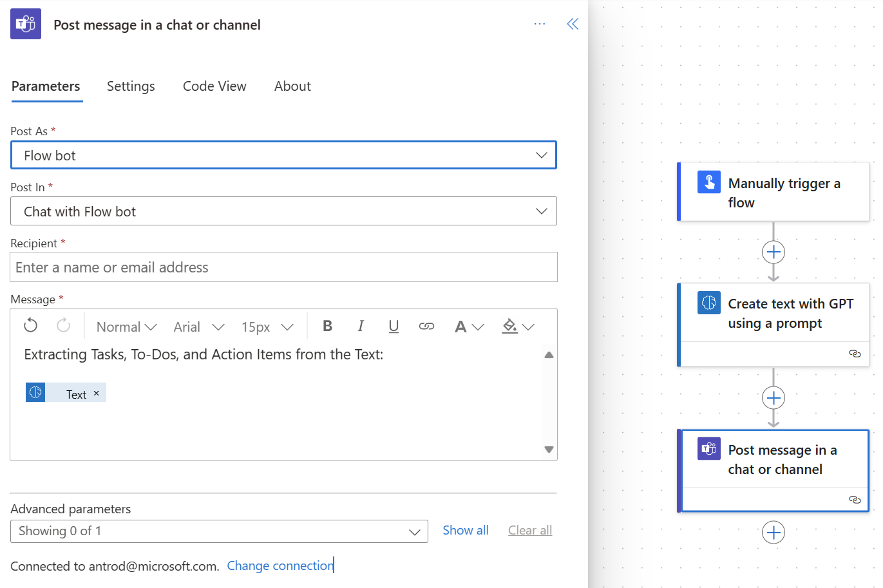This screenshot has height=588, width=883.
Task: Click Teams icon on Post message card
Action: tap(709, 448)
